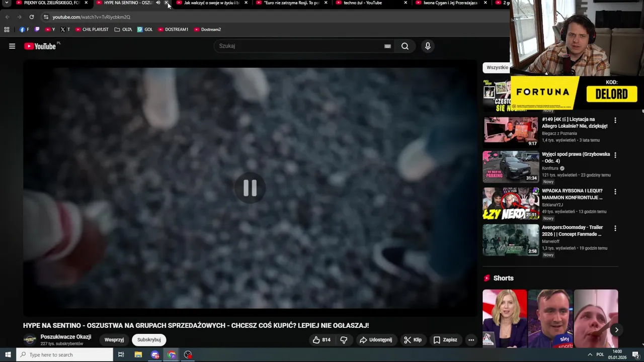Start voice search with the microphone
Screen dimensions: 644x362
pos(428,46)
